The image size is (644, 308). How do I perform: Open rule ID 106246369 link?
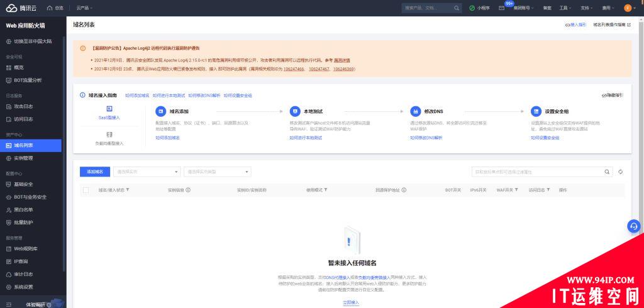(x=343, y=69)
